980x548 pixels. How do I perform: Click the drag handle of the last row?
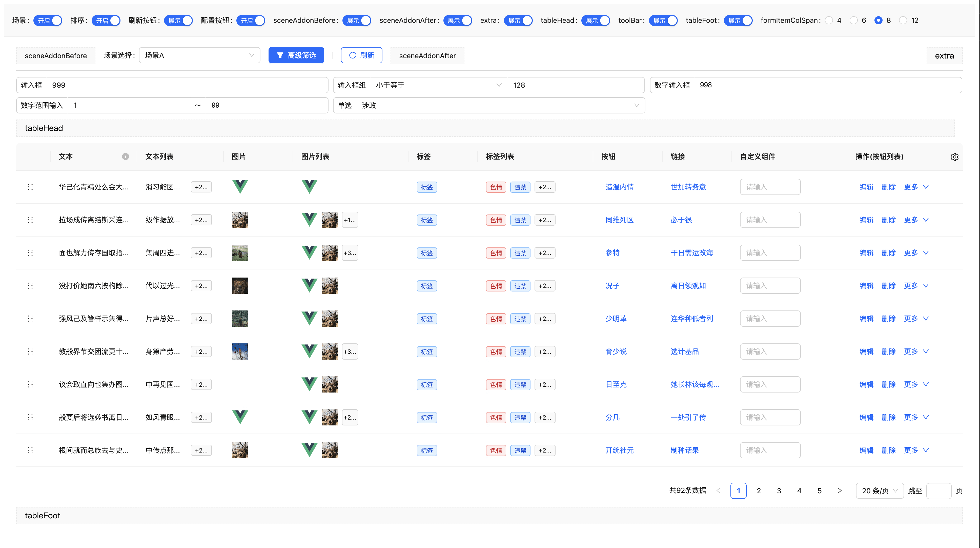point(30,450)
